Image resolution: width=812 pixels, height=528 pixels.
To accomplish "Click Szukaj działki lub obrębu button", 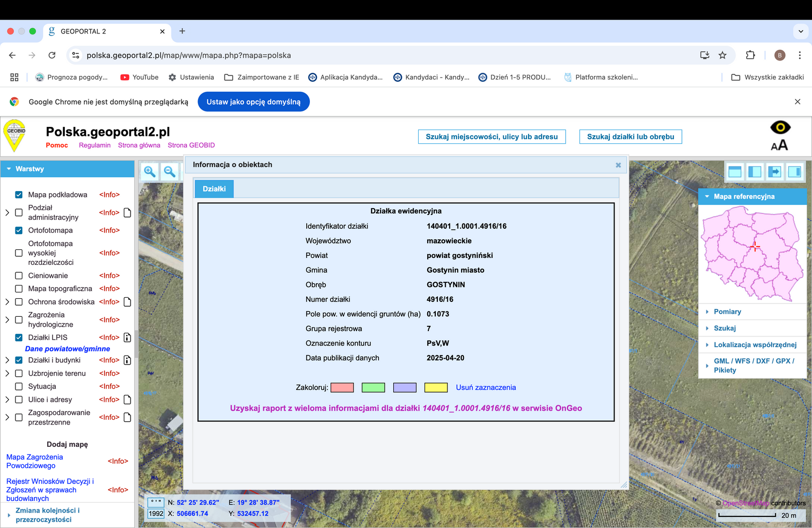I will (630, 137).
